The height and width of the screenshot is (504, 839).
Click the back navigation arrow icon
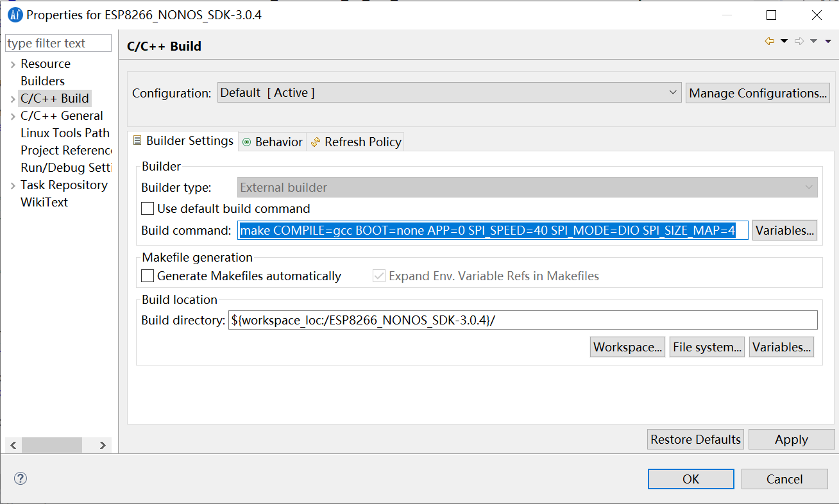pos(770,40)
